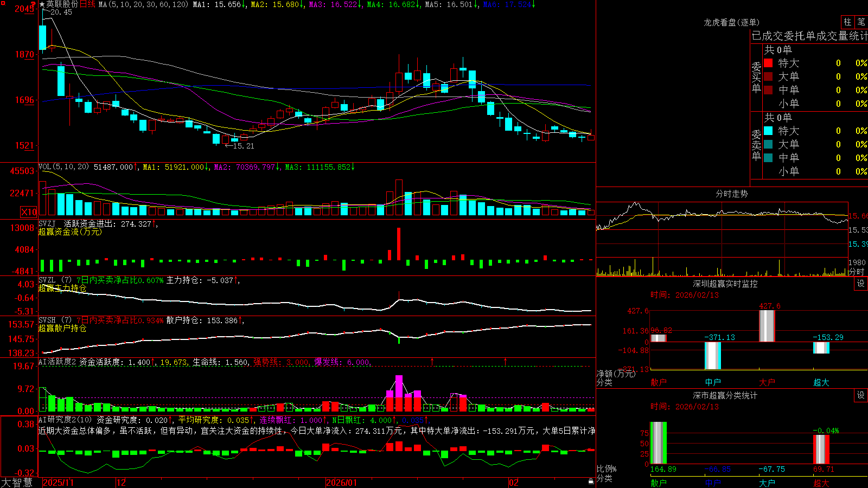Click the 大智慧 logo at bottom-left
The image size is (868, 488).
17,483
